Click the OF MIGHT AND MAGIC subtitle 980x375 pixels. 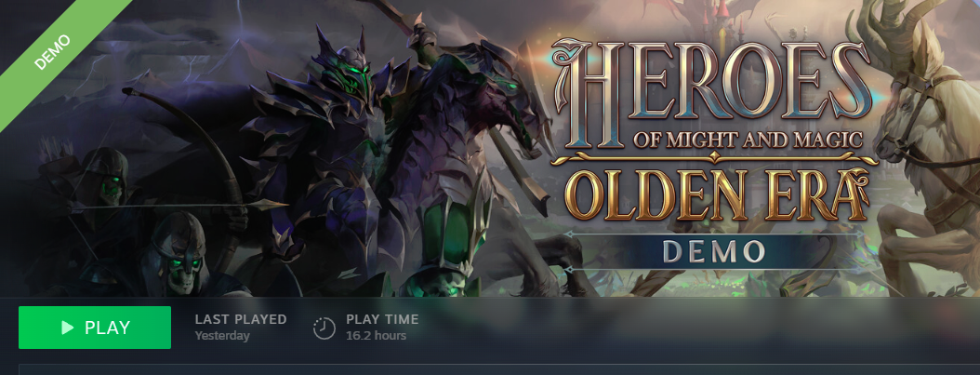(748, 140)
